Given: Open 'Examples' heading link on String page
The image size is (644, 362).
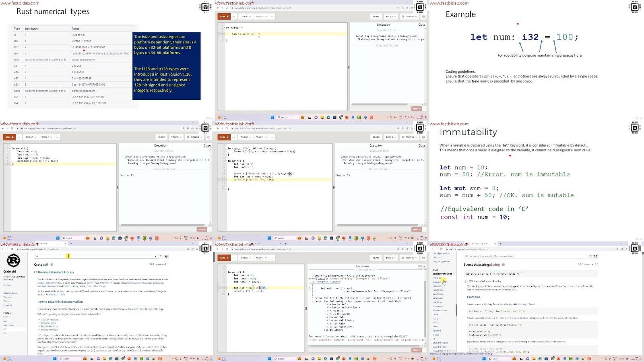Looking at the screenshot, I should tap(474, 297).
